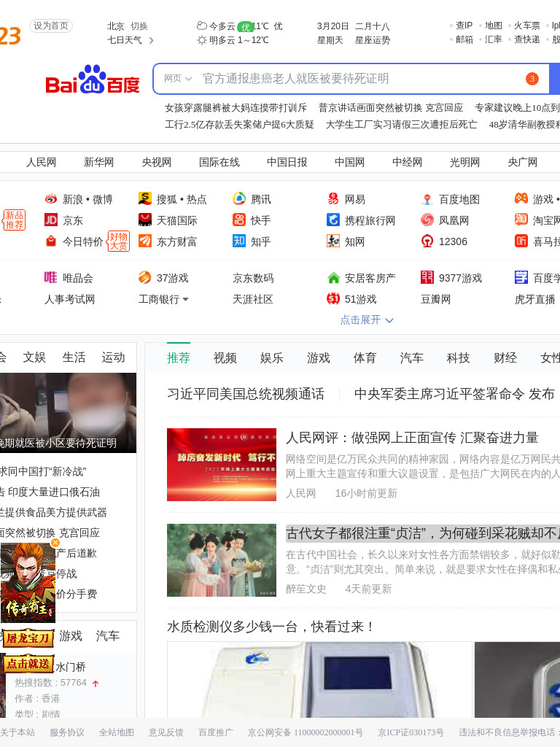Open 服务协议 footer link
Image resolution: width=560 pixels, height=747 pixels.
67,732
